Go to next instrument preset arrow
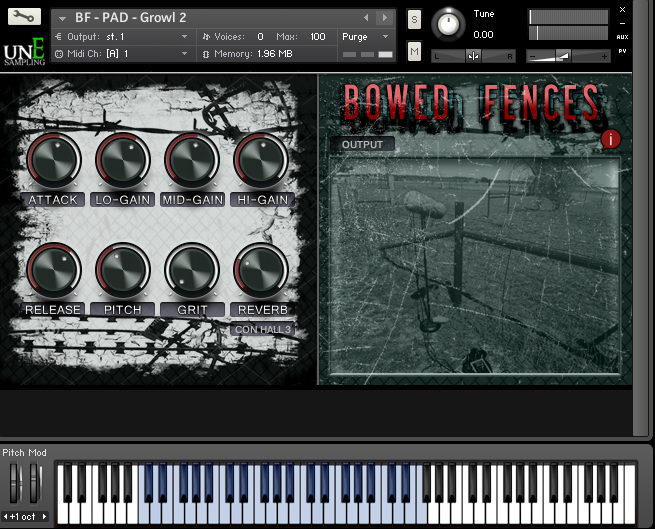The image size is (655, 529). [383, 18]
